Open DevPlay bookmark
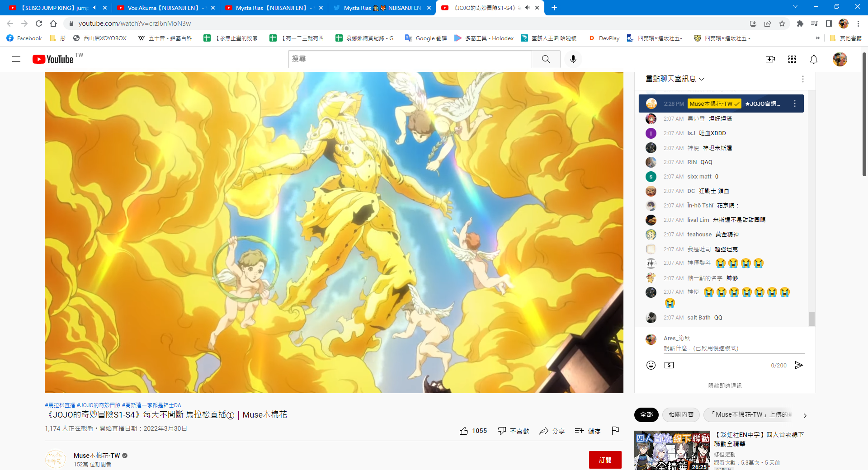The height and width of the screenshot is (470, 868). point(604,38)
